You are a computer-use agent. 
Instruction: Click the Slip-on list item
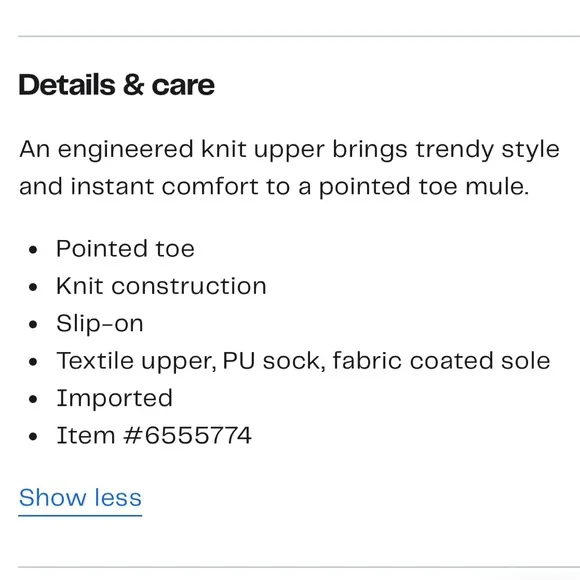pyautogui.click(x=100, y=324)
